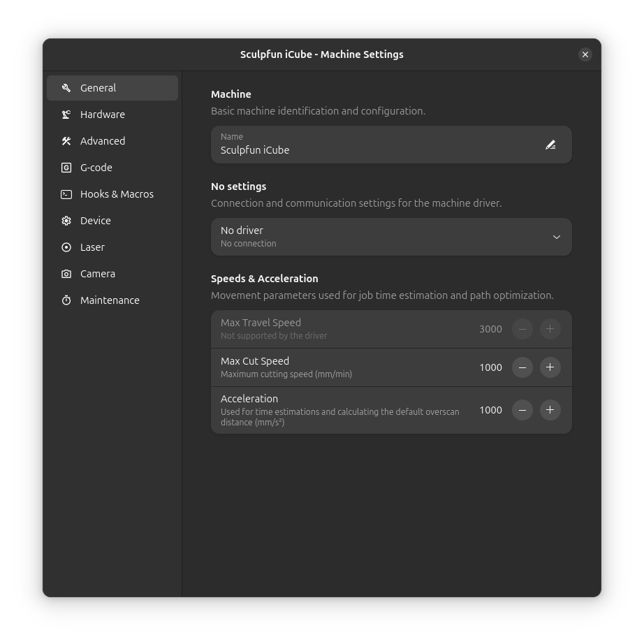Click the Camera icon in the sidebar
This screenshot has height=644, width=644.
[66, 274]
